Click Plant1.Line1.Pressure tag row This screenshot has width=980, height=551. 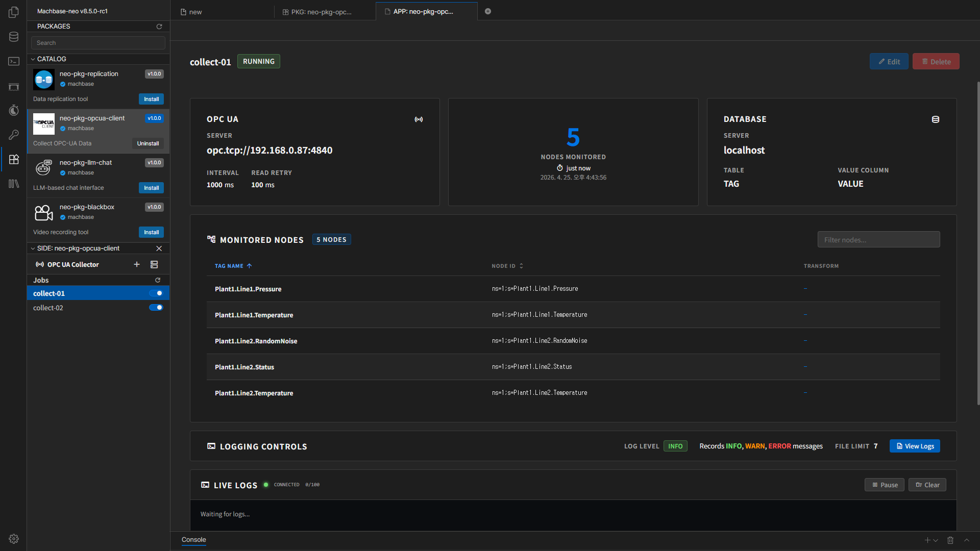click(573, 289)
